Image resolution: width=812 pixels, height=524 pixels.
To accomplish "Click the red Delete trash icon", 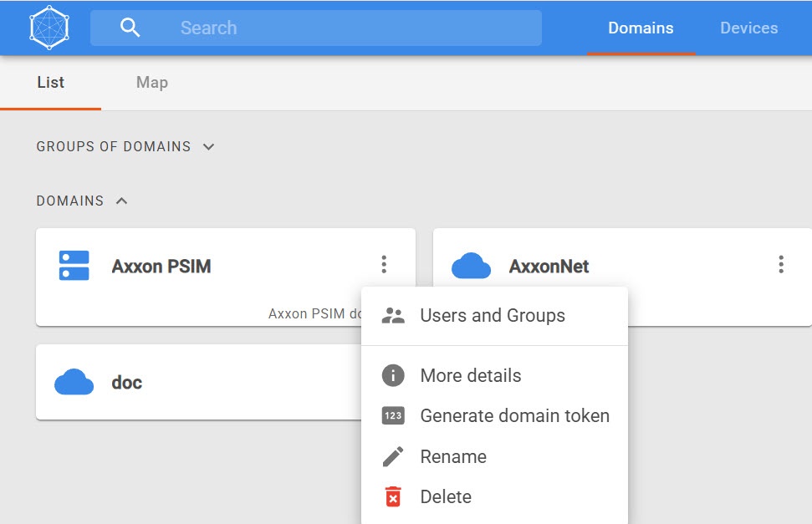I will [393, 496].
